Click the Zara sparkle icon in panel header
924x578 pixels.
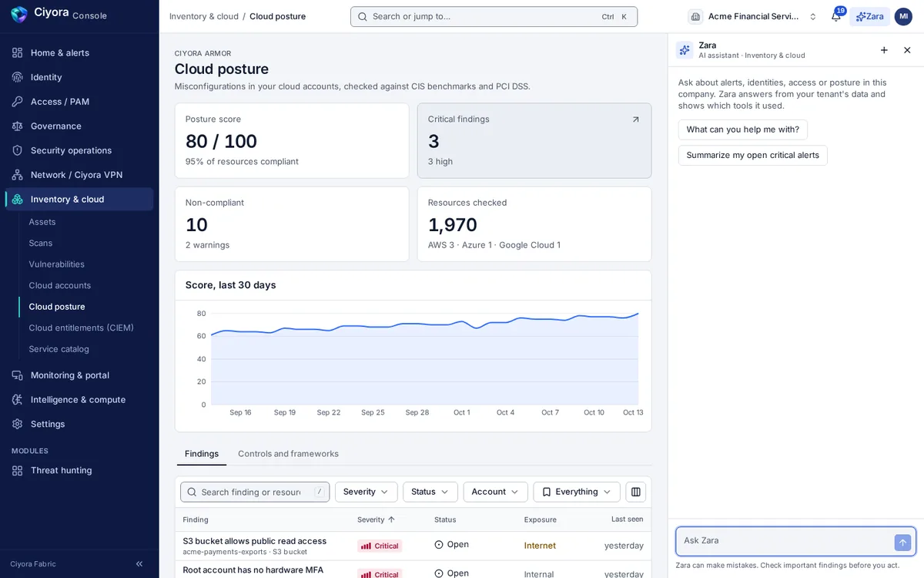(x=685, y=50)
